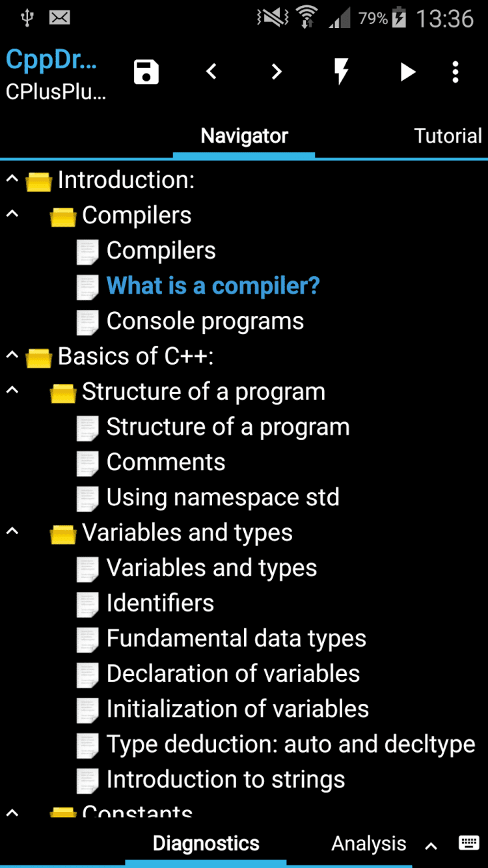Collapse the Structure of a program folder
The height and width of the screenshot is (868, 488).
12,390
